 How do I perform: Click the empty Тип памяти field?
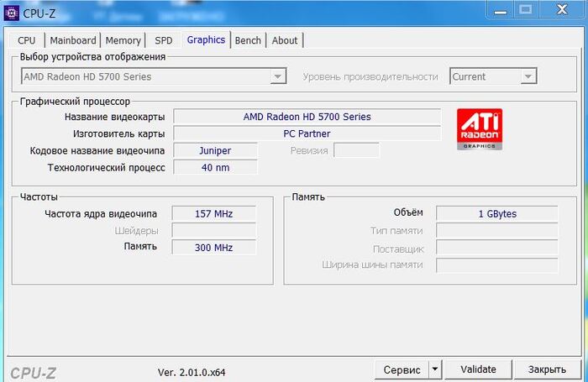pyautogui.click(x=497, y=230)
